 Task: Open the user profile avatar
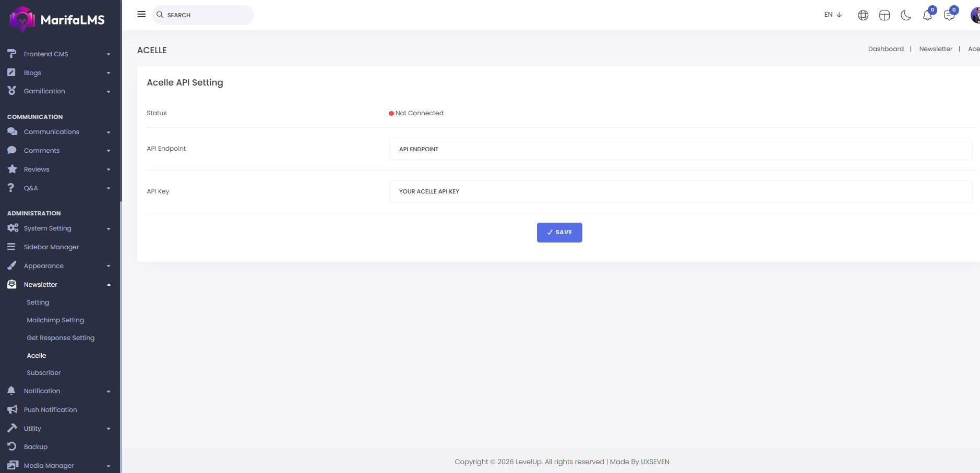pyautogui.click(x=975, y=15)
